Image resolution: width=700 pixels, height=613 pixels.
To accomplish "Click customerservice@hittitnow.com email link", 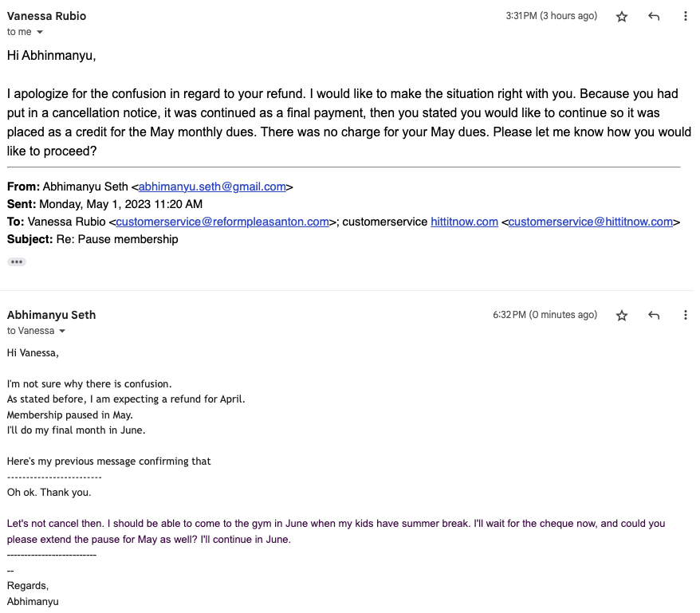I will point(591,222).
